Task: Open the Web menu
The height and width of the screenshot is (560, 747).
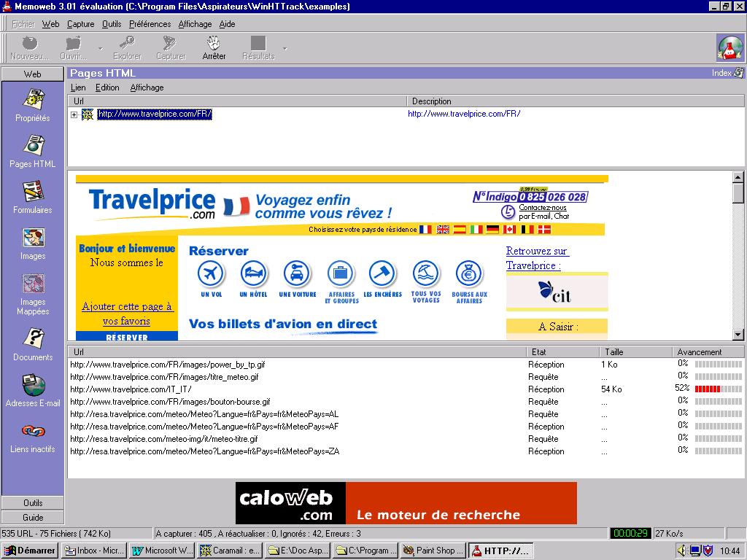Action: point(50,24)
